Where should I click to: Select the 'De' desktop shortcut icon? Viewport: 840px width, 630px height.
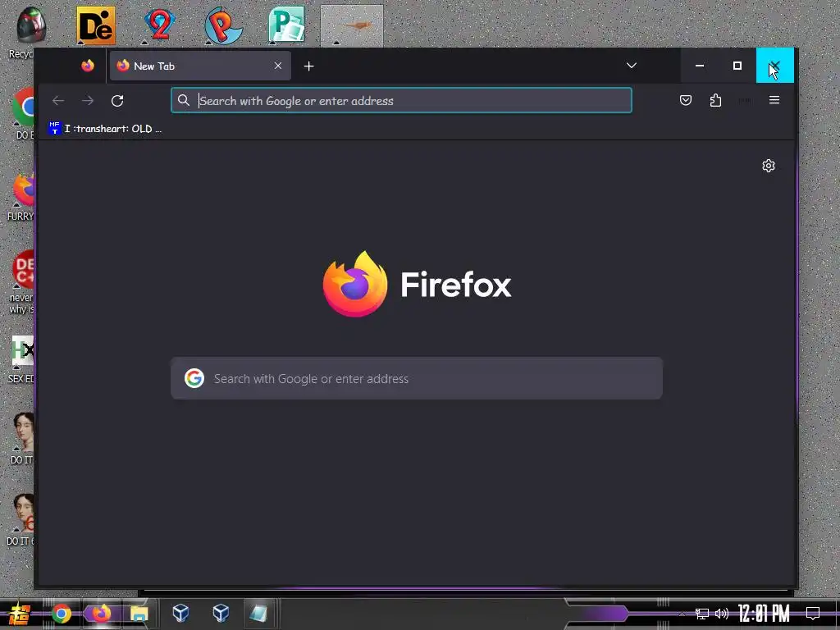pos(95,25)
